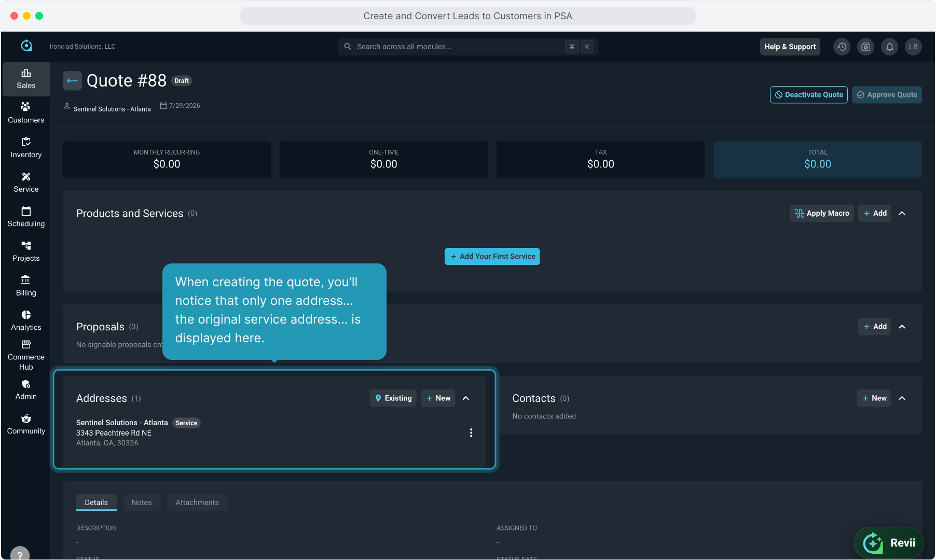936x560 pixels.
Task: Click the Ironclad Solutions, LLC company name
Action: [x=82, y=47]
